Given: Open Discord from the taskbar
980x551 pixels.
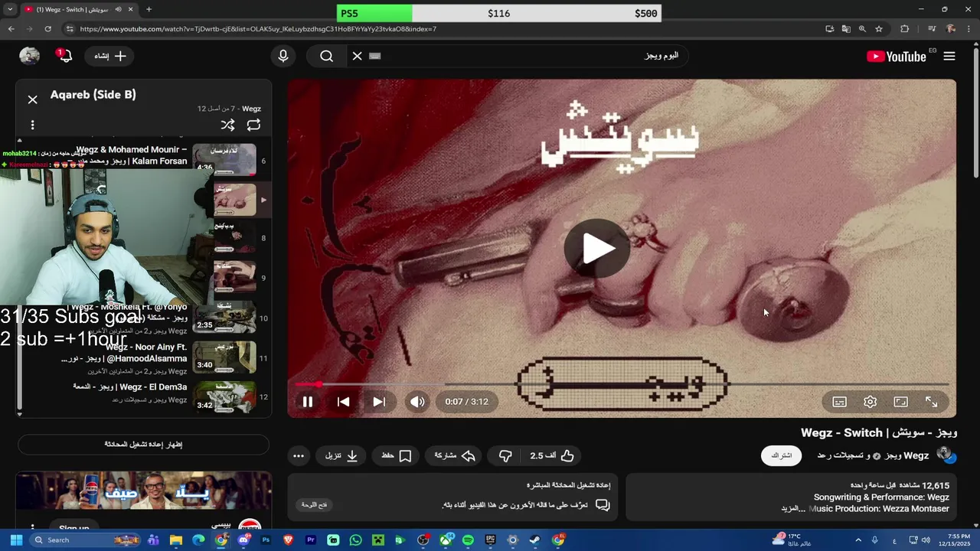Looking at the screenshot, I should point(243,540).
